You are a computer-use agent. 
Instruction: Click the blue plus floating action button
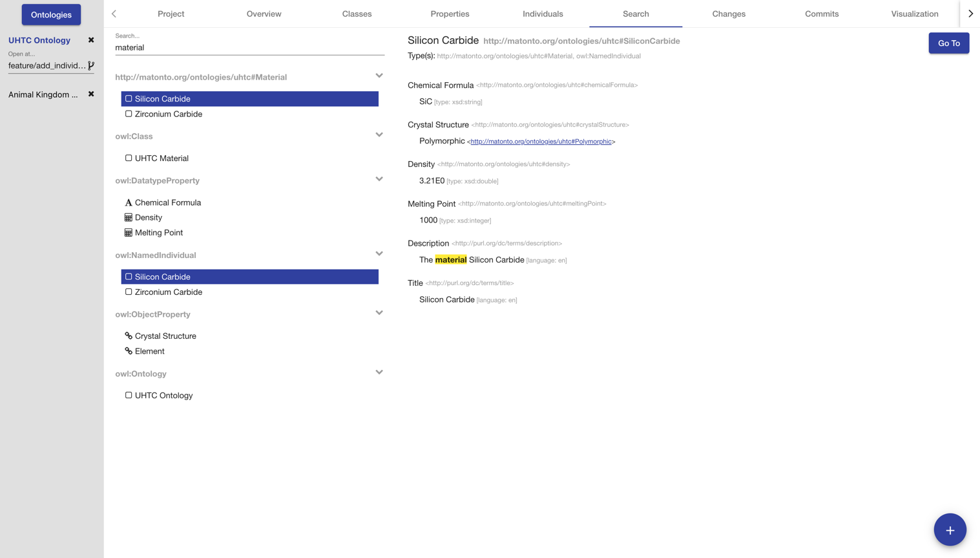coord(950,529)
